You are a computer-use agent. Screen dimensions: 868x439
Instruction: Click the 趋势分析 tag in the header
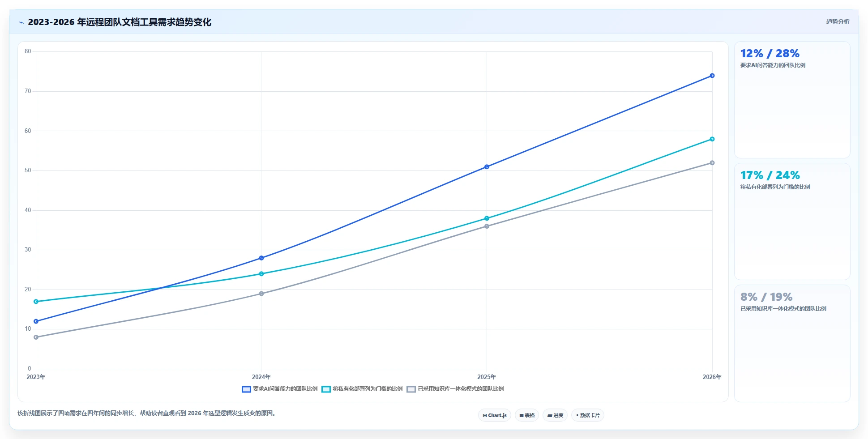click(838, 21)
